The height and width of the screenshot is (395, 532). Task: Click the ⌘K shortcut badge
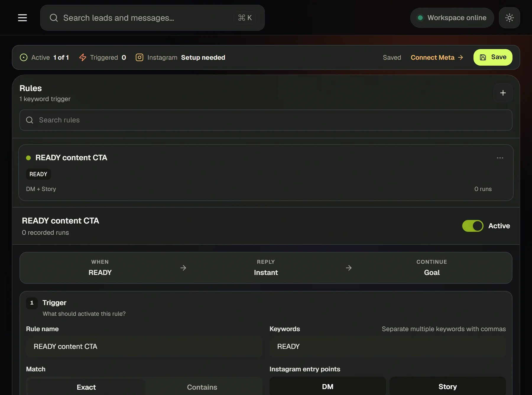[x=245, y=18]
